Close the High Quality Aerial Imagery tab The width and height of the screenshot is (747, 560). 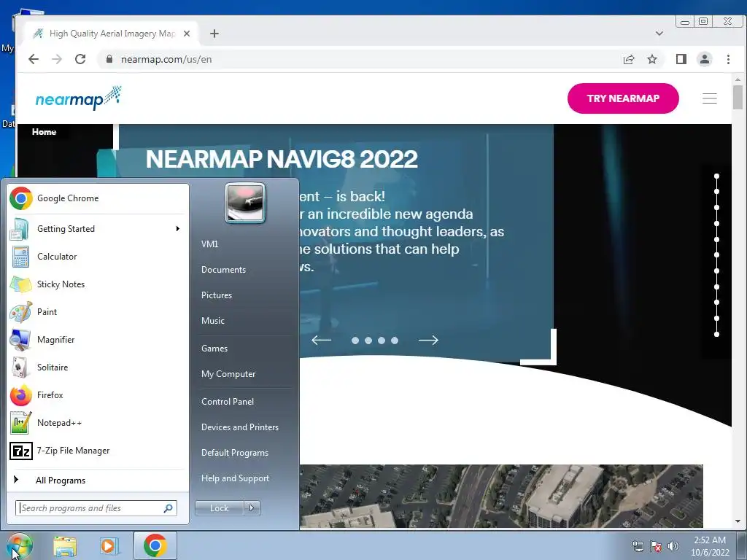(x=187, y=34)
